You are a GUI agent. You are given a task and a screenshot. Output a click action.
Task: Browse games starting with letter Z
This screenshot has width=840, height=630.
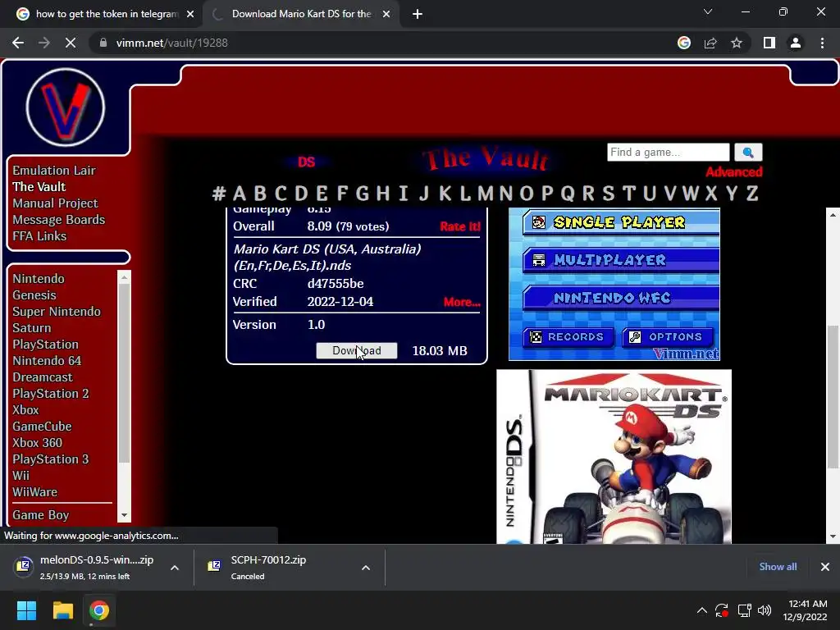click(x=752, y=193)
